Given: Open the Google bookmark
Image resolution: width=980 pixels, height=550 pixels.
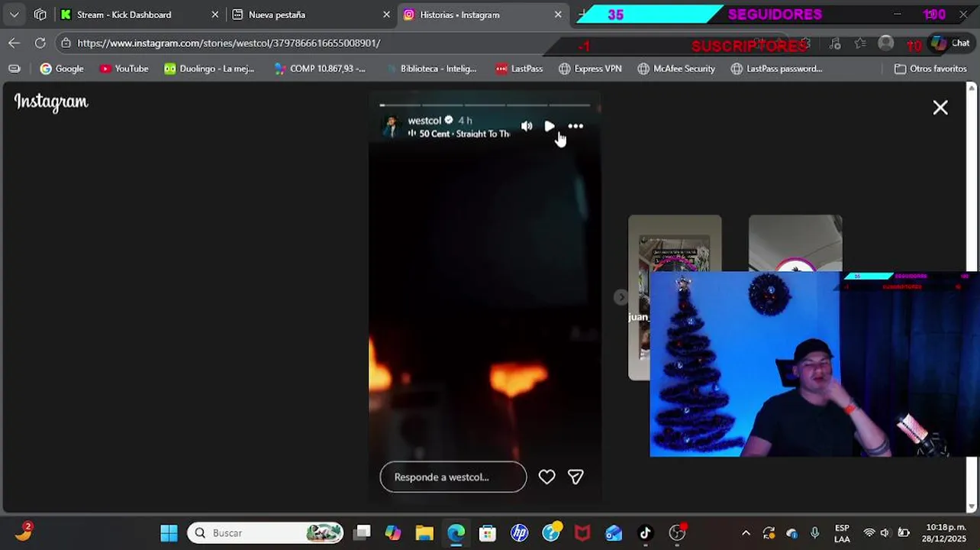Looking at the screenshot, I should [x=62, y=69].
